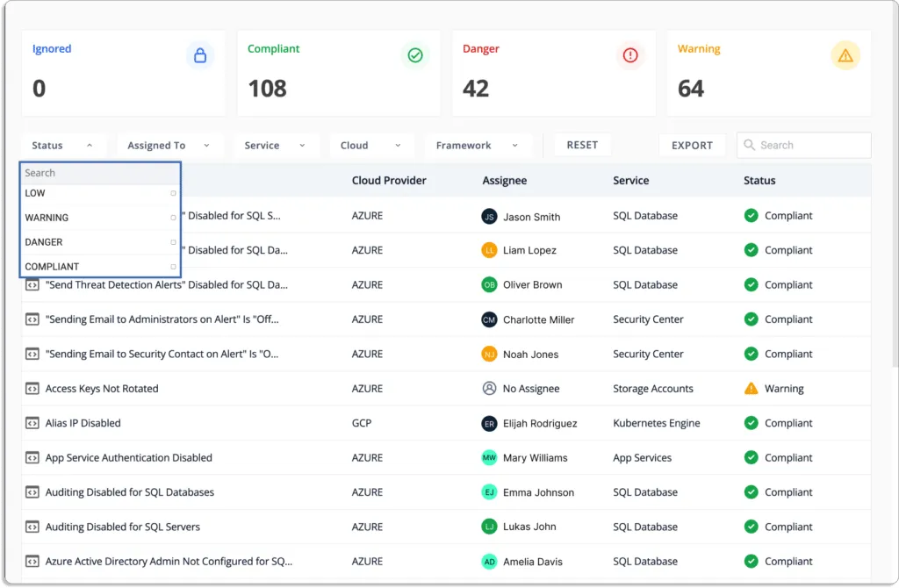Click code icon beside Auditing Disabled for SQL Databases
The height and width of the screenshot is (588, 899).
click(32, 492)
